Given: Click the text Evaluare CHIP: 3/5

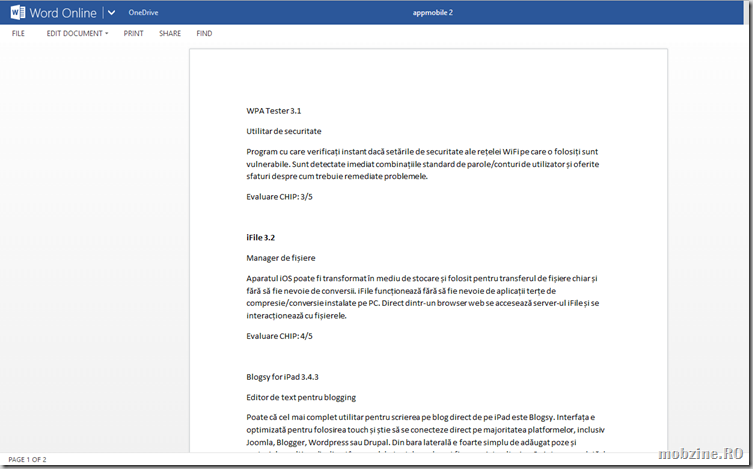Looking at the screenshot, I should click(x=279, y=196).
